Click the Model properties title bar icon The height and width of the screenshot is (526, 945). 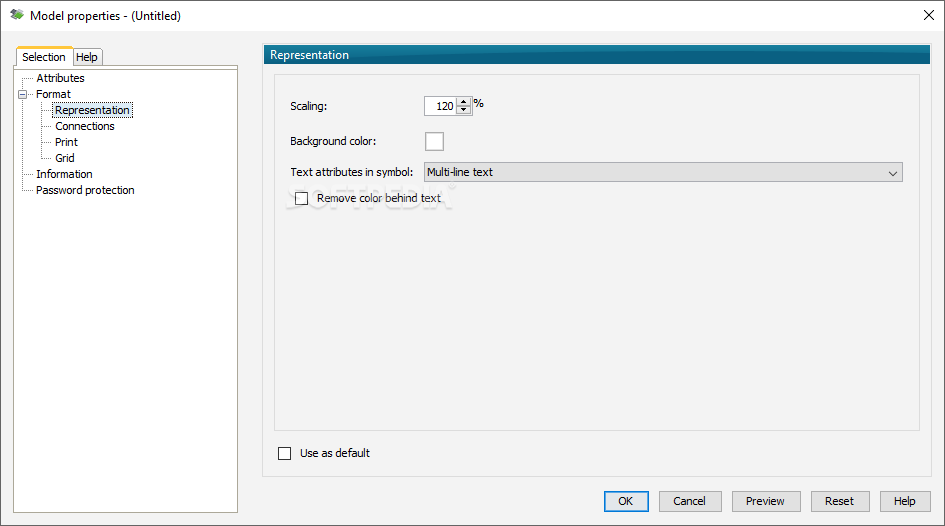(x=17, y=15)
